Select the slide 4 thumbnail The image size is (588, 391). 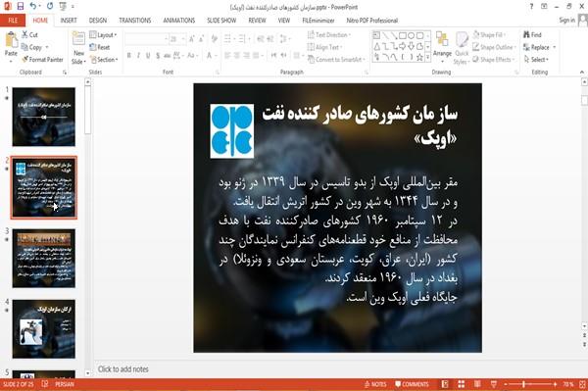[44, 328]
